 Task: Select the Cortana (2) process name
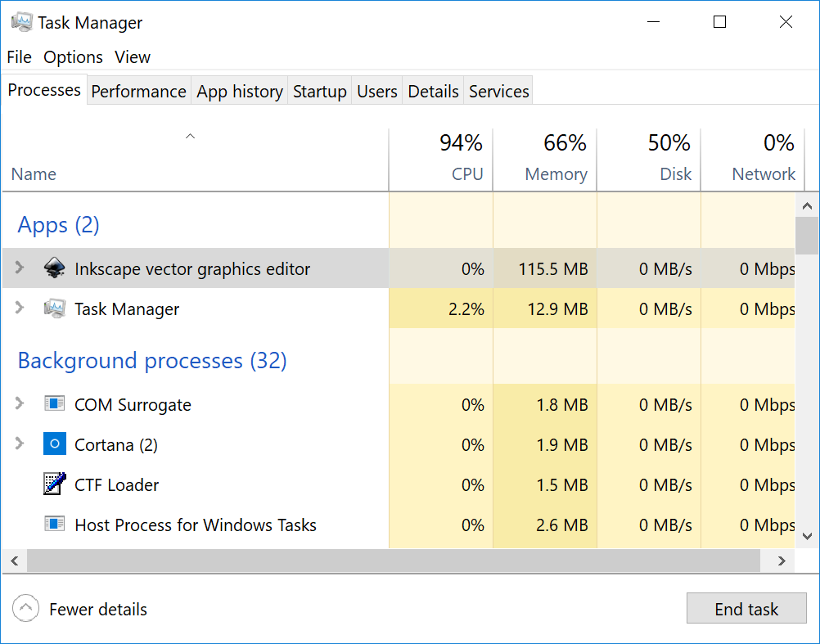click(116, 445)
